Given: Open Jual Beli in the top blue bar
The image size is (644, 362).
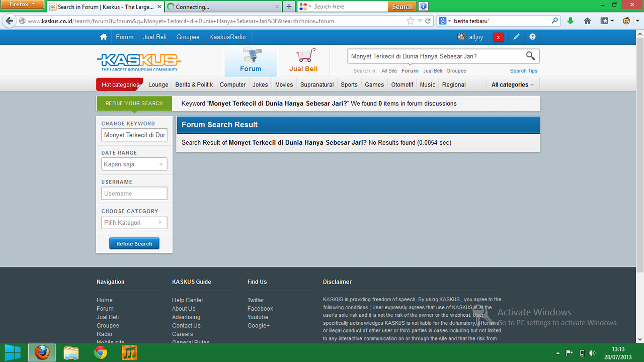Looking at the screenshot, I should (x=155, y=37).
